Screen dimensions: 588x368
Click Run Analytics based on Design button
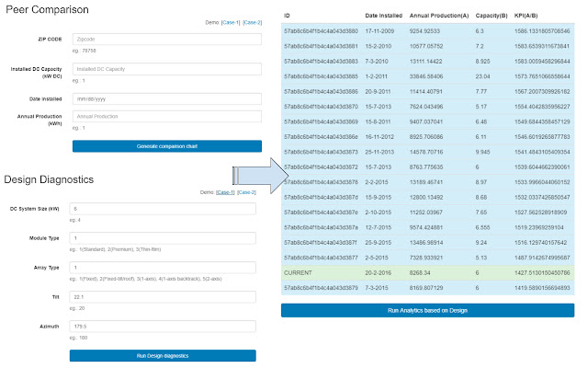click(426, 310)
